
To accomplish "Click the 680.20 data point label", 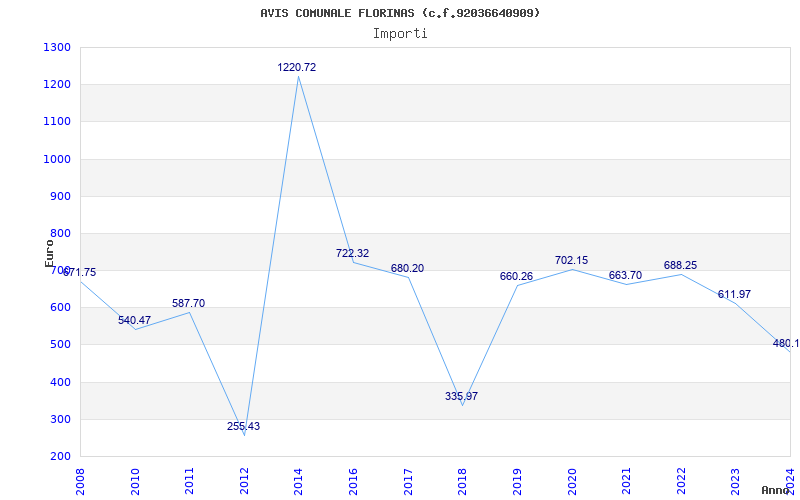I will [x=407, y=268].
